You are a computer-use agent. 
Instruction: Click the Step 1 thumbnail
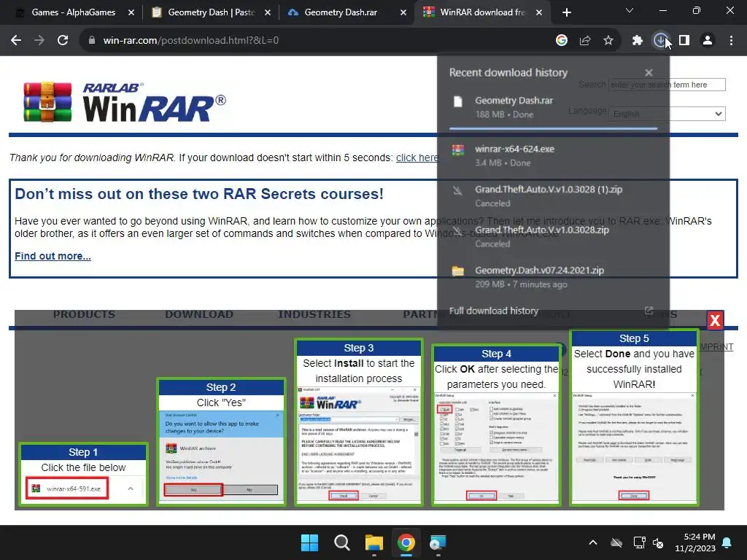[x=83, y=474]
